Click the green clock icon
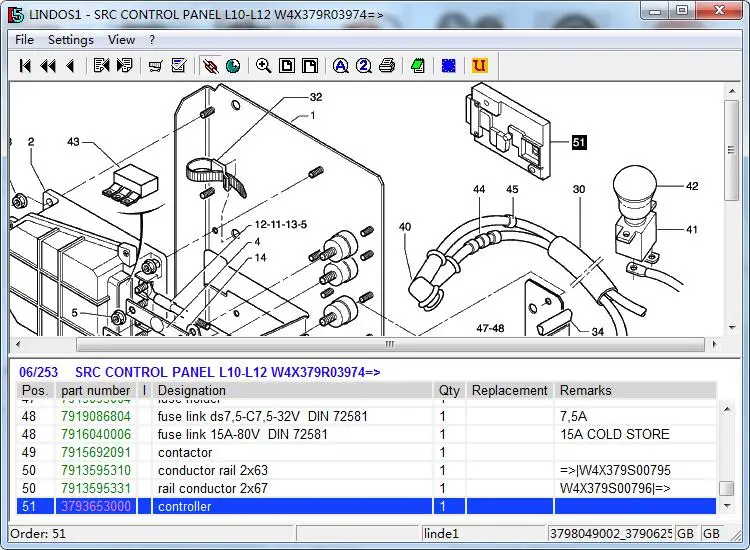The width and height of the screenshot is (750, 550). click(x=233, y=66)
